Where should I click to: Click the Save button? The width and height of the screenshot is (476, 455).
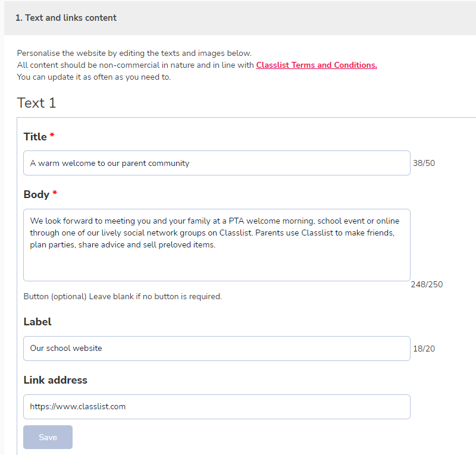pos(48,437)
